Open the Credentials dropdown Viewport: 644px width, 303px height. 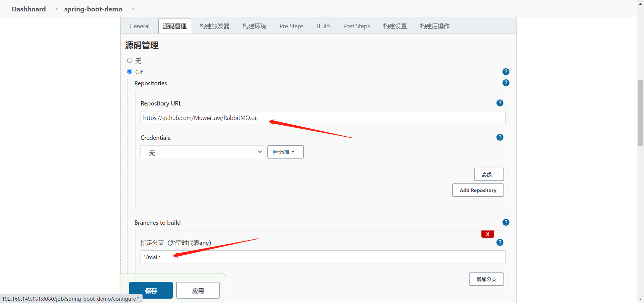point(202,152)
